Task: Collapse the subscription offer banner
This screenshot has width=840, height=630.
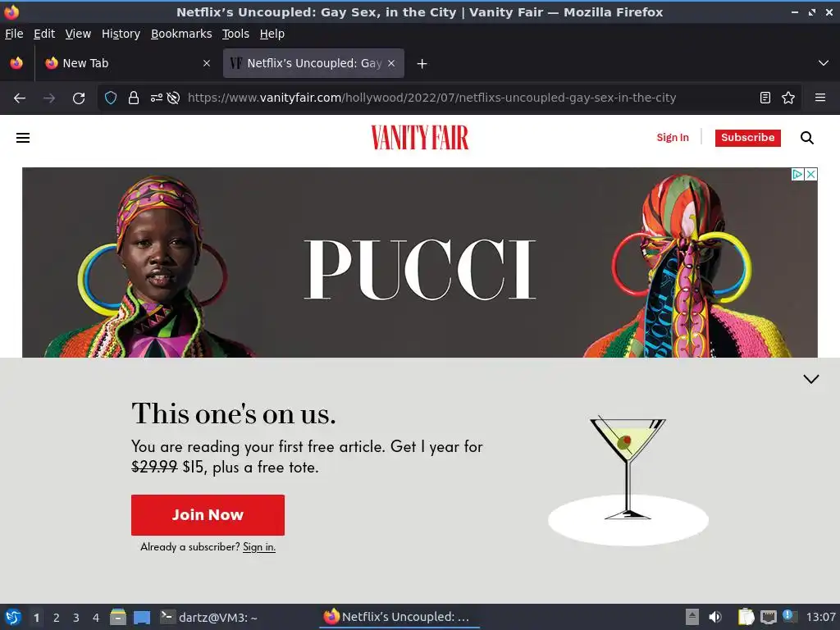Action: tap(811, 379)
